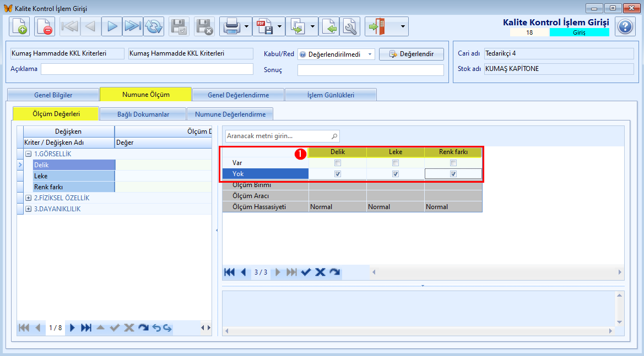Select the Renk farkı row in the variable tree
The height and width of the screenshot is (356, 644).
click(x=74, y=187)
